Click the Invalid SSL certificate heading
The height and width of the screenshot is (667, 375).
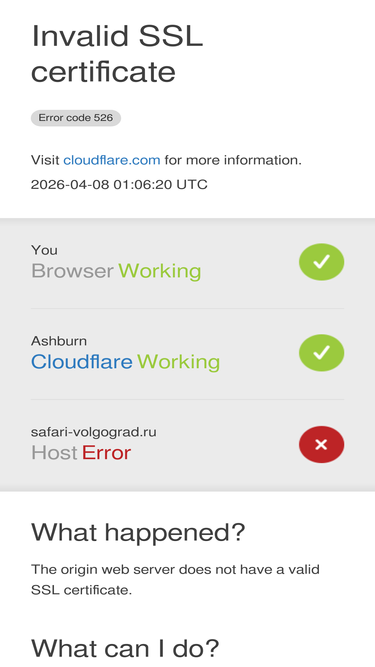(117, 54)
